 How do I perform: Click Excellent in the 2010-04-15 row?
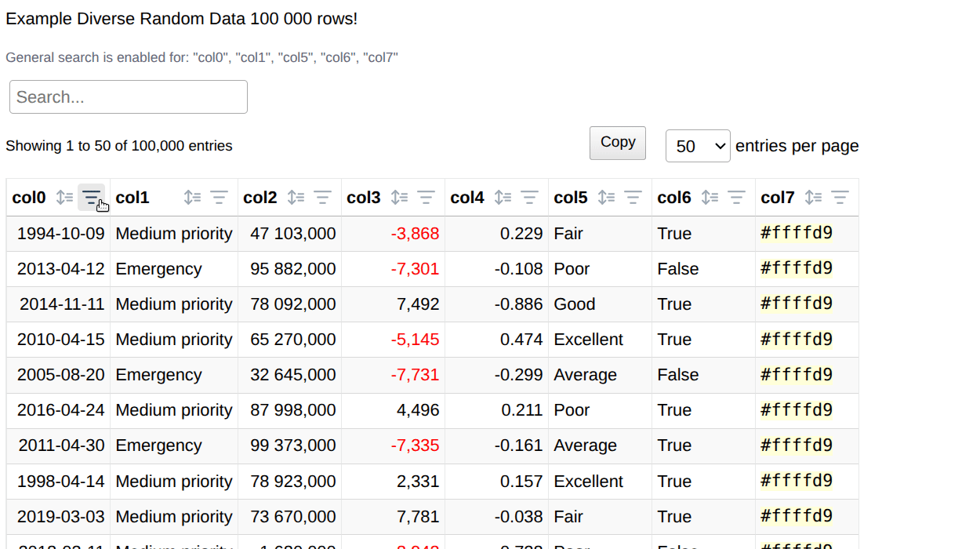tap(589, 339)
